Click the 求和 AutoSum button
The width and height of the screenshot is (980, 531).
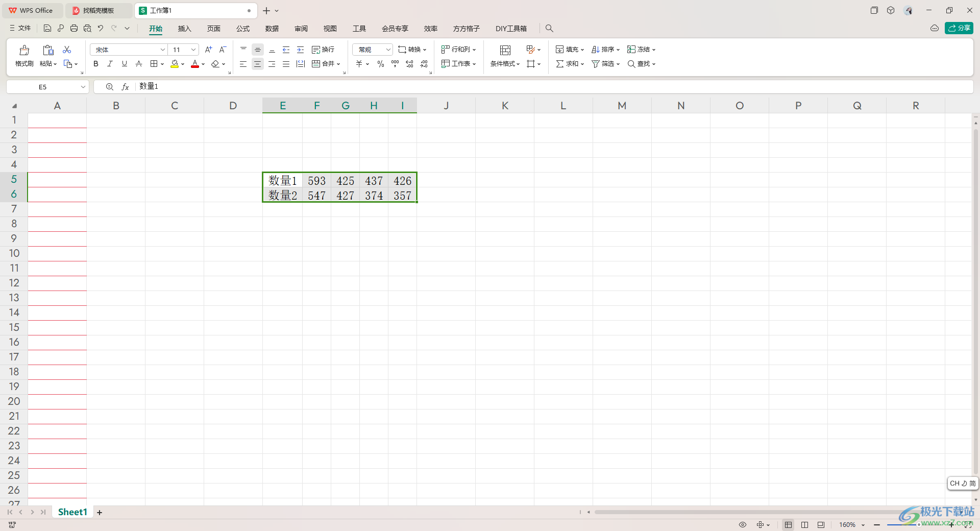click(x=570, y=64)
